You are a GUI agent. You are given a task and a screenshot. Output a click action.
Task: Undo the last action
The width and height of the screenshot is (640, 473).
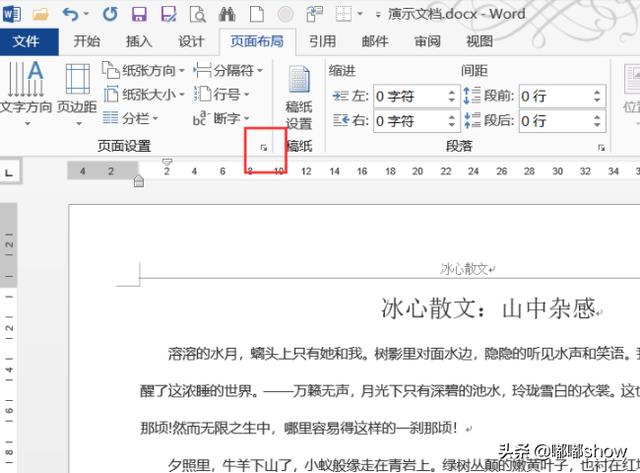point(70,15)
